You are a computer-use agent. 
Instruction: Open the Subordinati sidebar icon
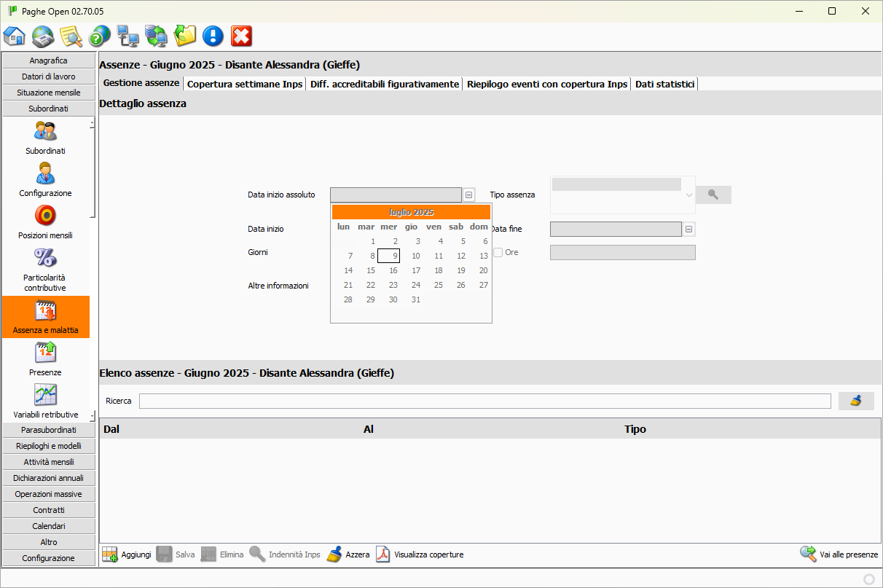[x=45, y=132]
